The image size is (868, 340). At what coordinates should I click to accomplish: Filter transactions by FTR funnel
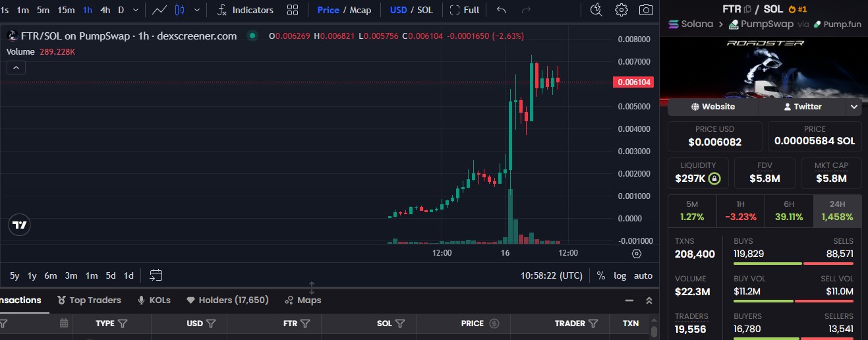pos(306,324)
